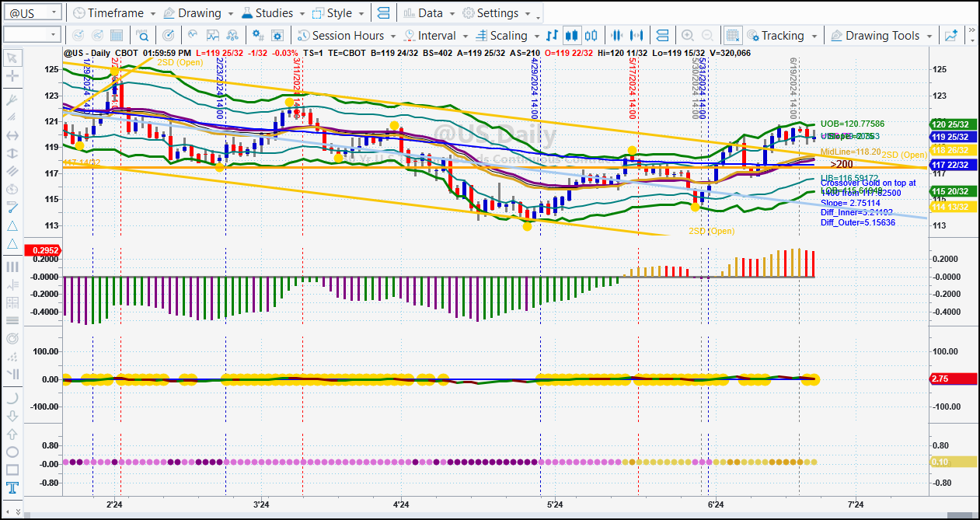This screenshot has height=520, width=980.
Task: Choose the ellipse drawing tool
Action: (12, 452)
